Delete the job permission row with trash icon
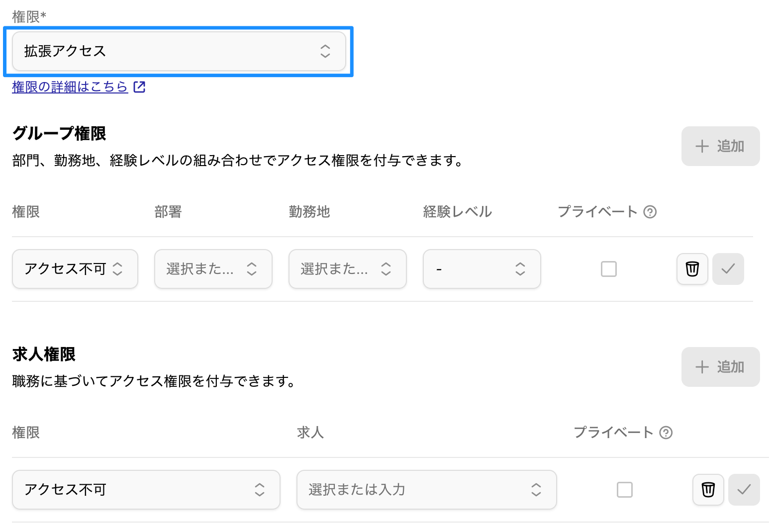This screenshot has height=532, width=771. [x=708, y=490]
